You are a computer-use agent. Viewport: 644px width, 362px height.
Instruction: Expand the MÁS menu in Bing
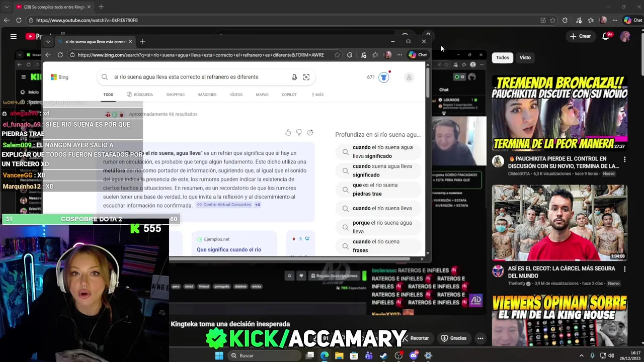coord(317,95)
